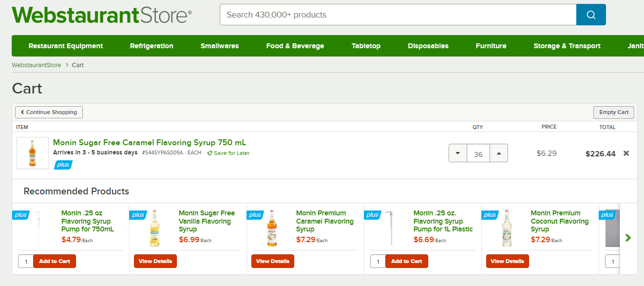Click the Continue Shopping button
644x286 pixels.
coord(49,112)
